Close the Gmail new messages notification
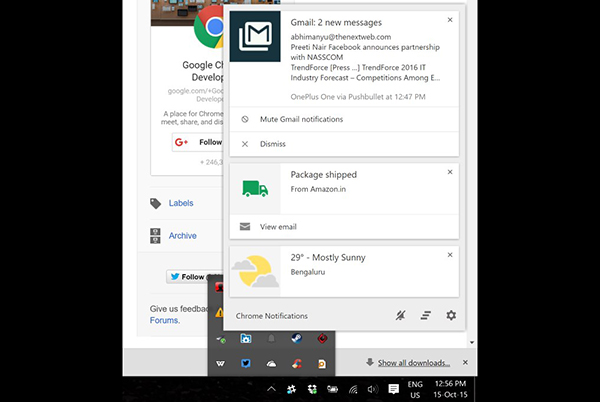The height and width of the screenshot is (402, 600). click(x=450, y=20)
